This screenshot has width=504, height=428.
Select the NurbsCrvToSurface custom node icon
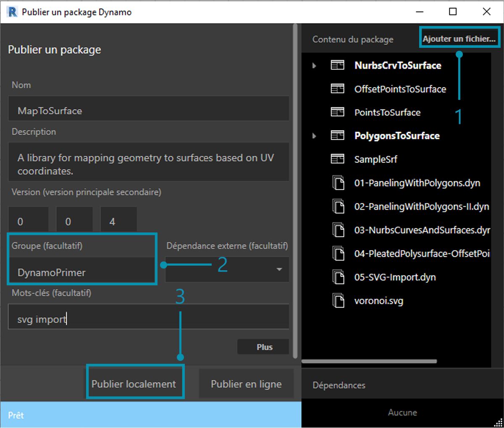pos(337,65)
